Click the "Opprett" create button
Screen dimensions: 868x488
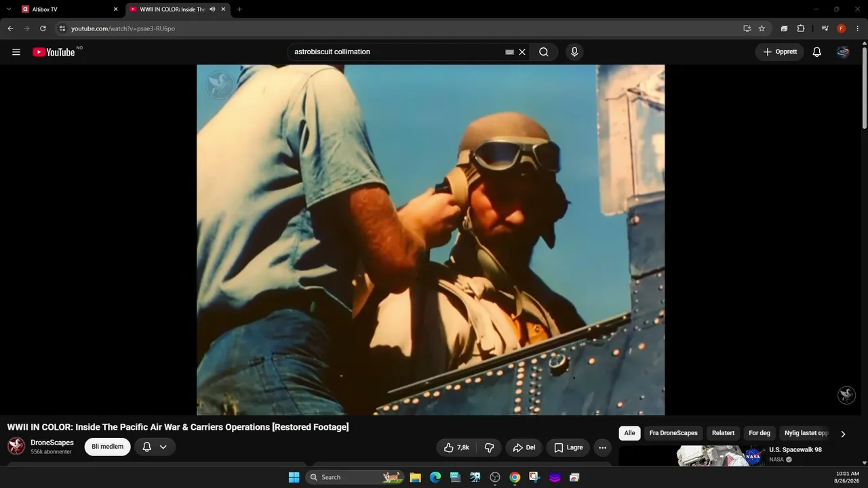pyautogui.click(x=780, y=52)
